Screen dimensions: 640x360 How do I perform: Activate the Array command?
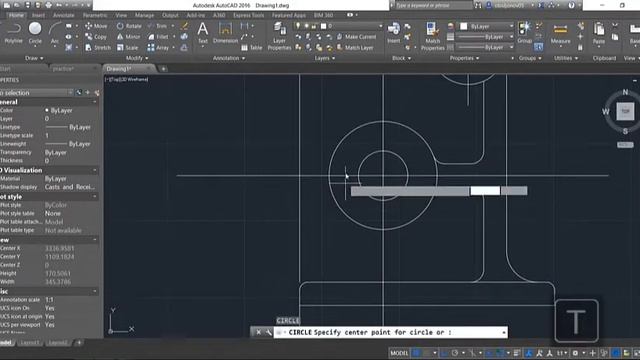tap(158, 47)
